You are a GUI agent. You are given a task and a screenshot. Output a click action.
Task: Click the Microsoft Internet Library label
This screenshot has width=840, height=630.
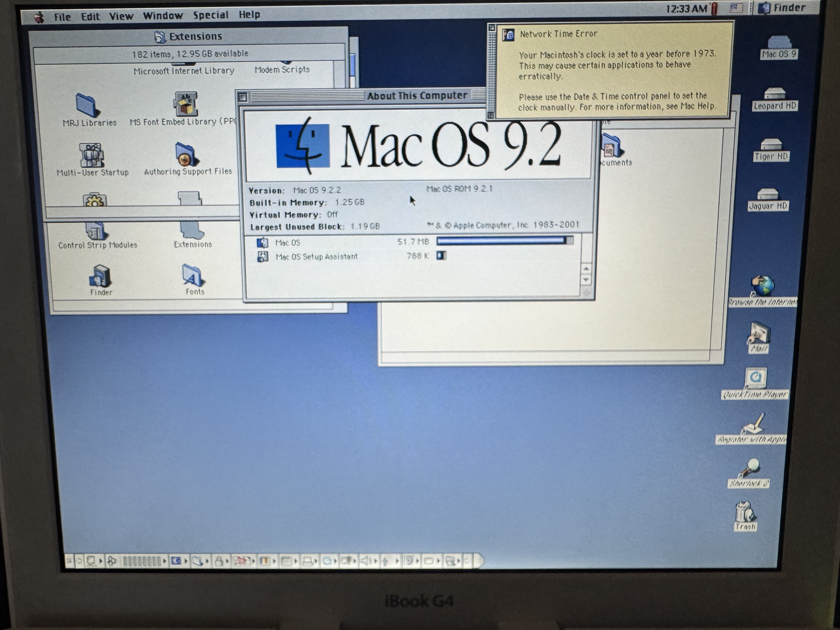click(x=184, y=71)
